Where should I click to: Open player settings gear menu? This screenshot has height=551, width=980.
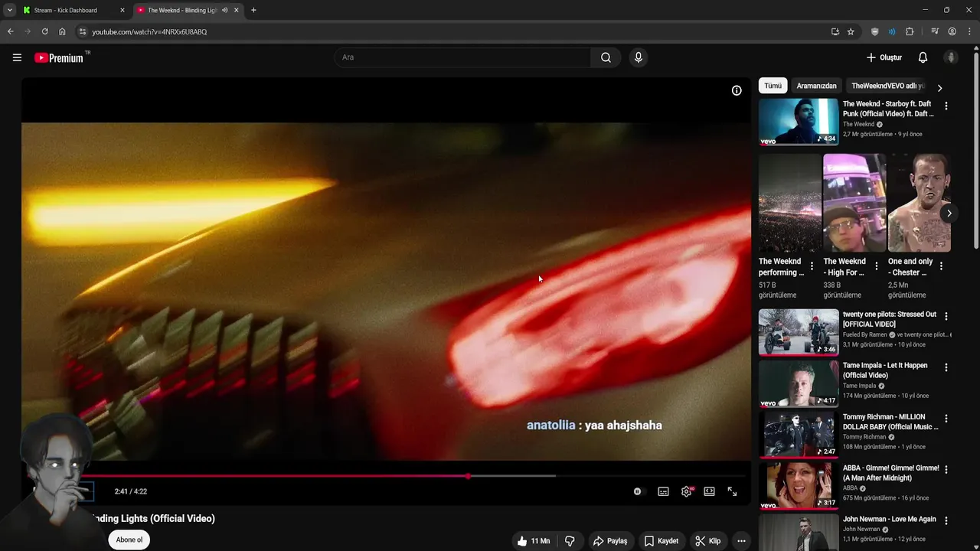(x=687, y=491)
